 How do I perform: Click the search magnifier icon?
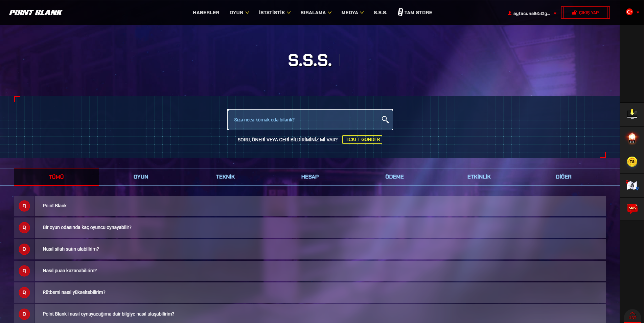pos(385,119)
